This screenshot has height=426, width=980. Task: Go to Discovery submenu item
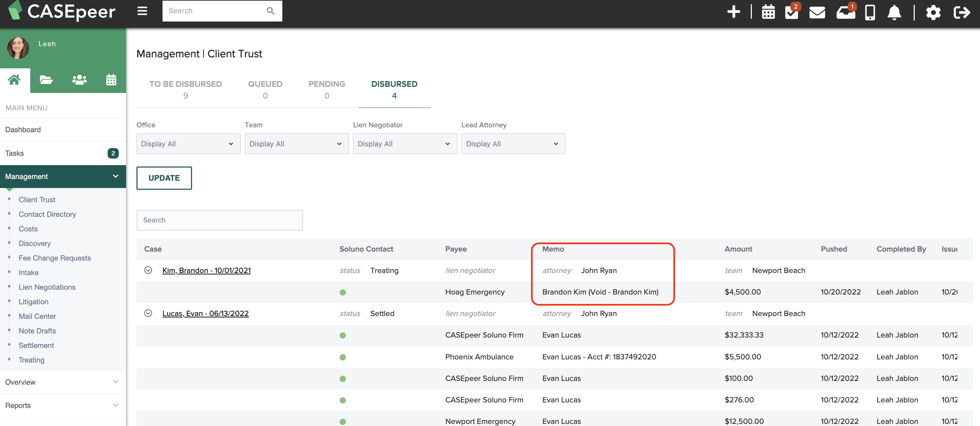pos(35,243)
